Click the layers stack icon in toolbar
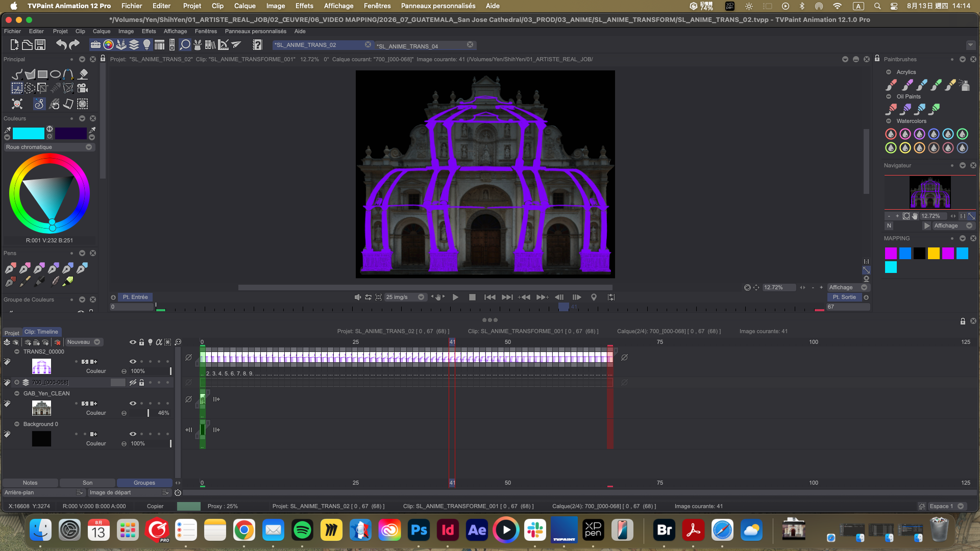Screen dimensions: 980x551 134,45
